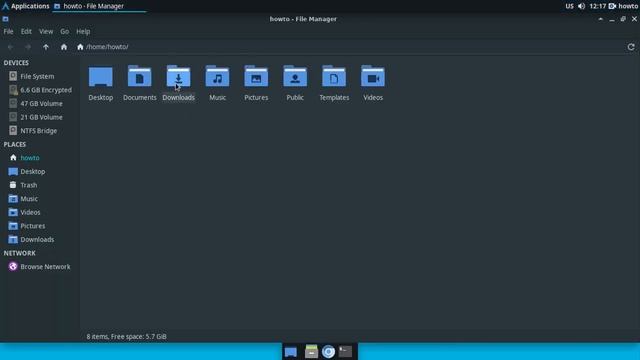Click the US keyboard layout indicator
Image resolution: width=640 pixels, height=360 pixels.
click(x=569, y=6)
